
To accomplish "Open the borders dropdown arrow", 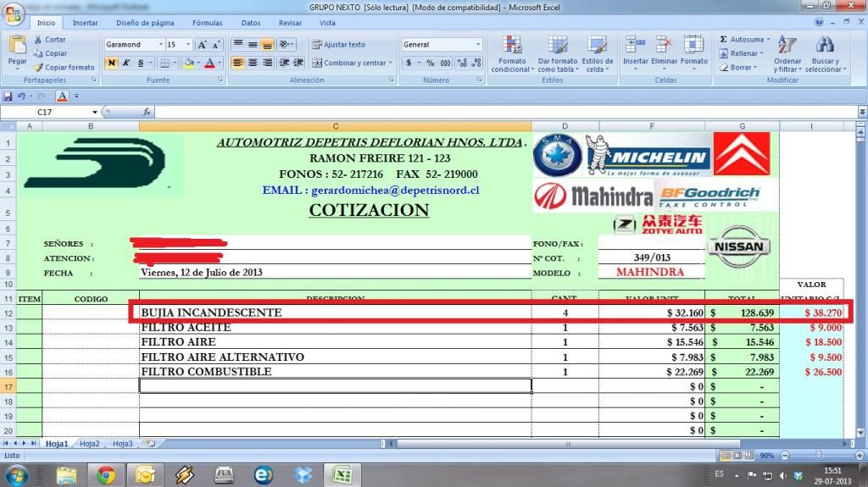I will pyautogui.click(x=175, y=63).
